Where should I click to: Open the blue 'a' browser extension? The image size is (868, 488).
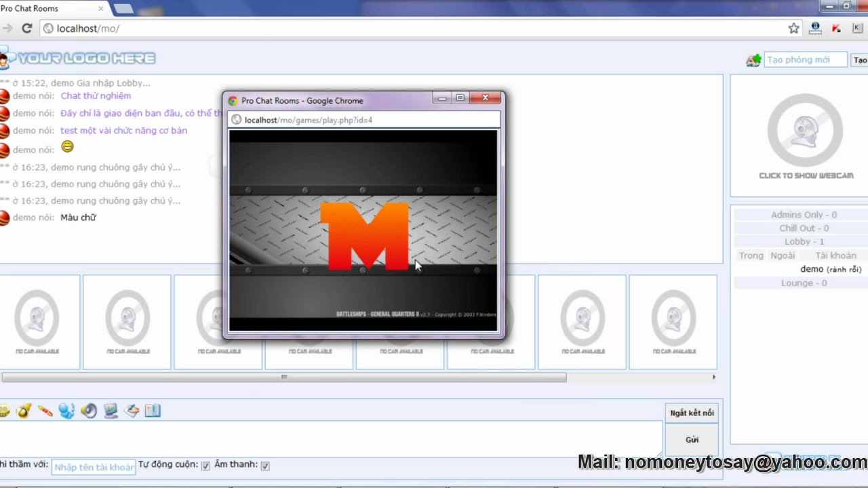point(816,28)
